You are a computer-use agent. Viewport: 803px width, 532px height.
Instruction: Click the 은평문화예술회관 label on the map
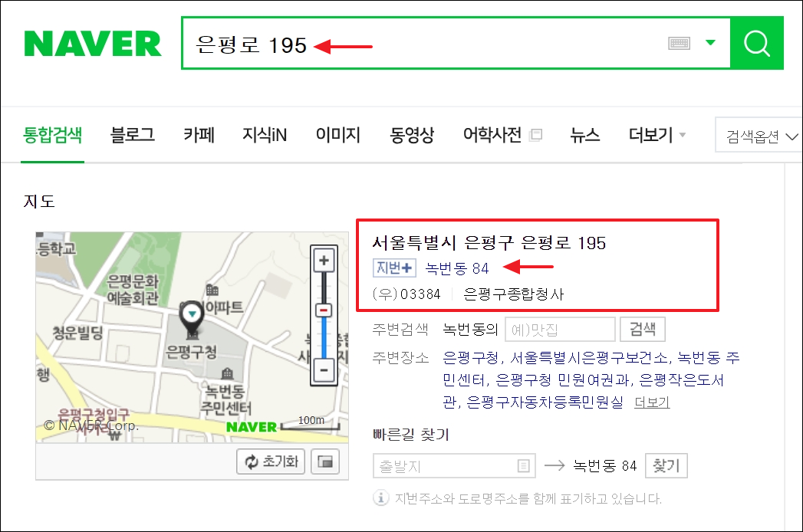click(x=133, y=289)
